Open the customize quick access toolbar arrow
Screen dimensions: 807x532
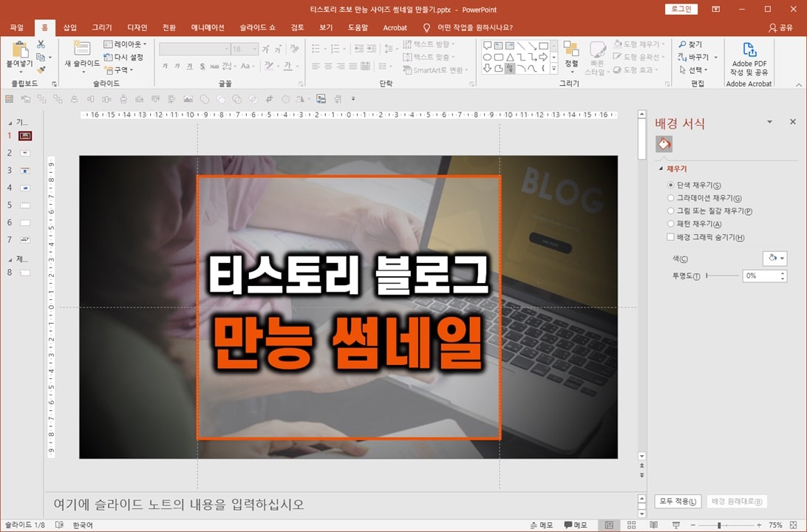[353, 99]
